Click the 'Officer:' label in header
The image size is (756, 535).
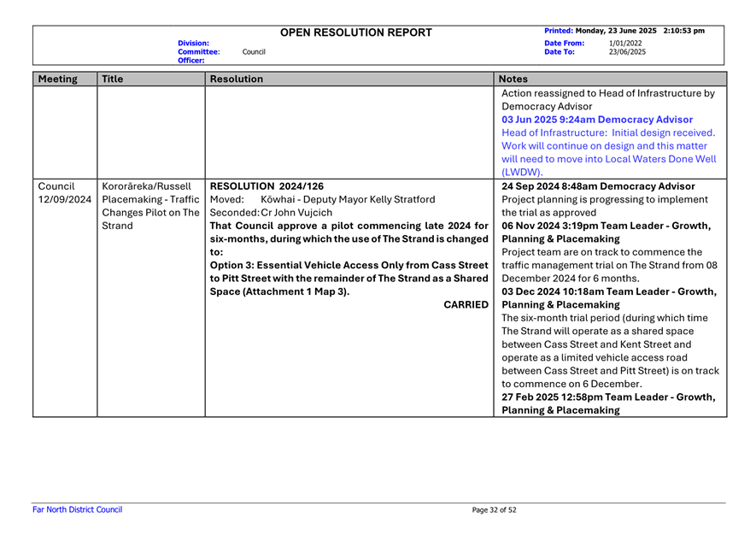tap(191, 61)
